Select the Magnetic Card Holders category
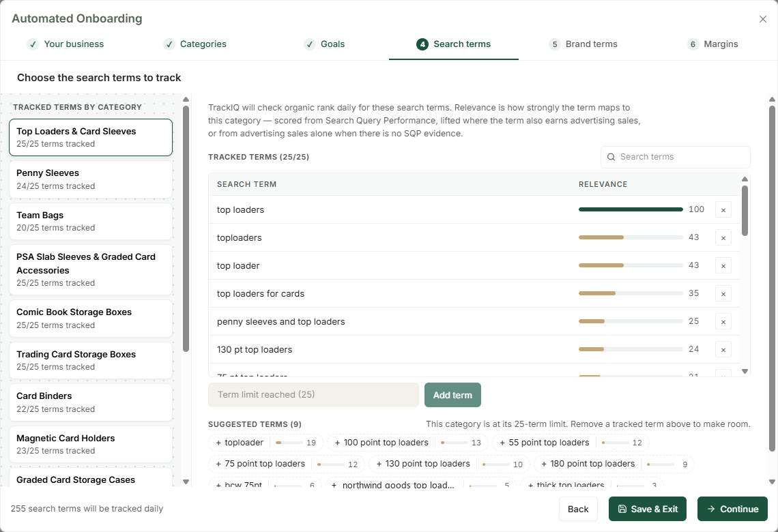The image size is (778, 532). pyautogui.click(x=91, y=444)
